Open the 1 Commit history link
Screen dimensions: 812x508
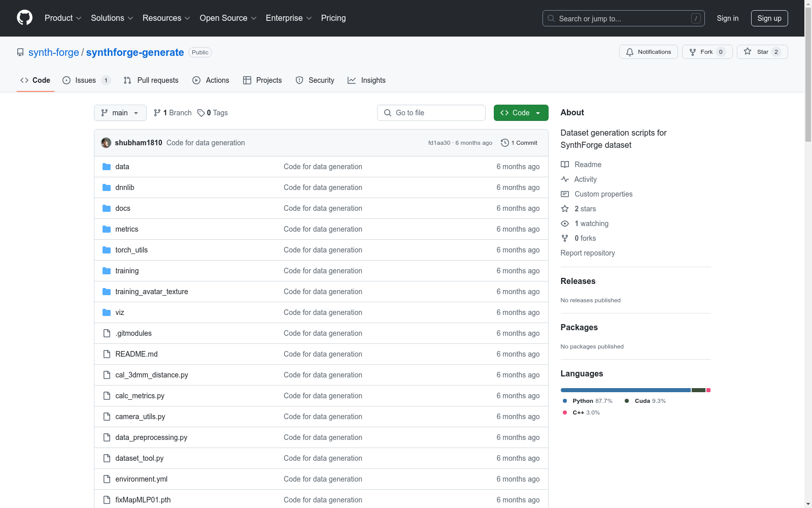(519, 143)
